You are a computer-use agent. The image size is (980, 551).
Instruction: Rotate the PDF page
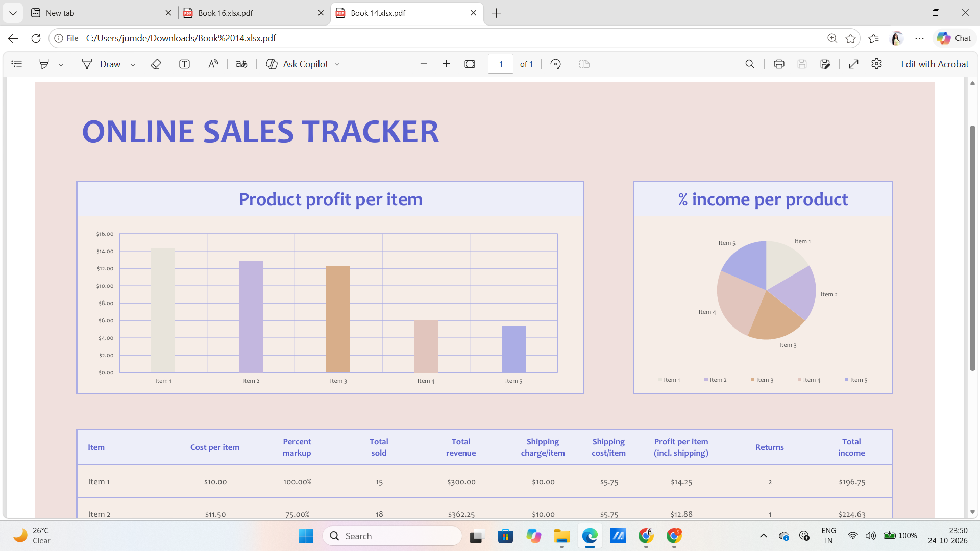pyautogui.click(x=556, y=64)
